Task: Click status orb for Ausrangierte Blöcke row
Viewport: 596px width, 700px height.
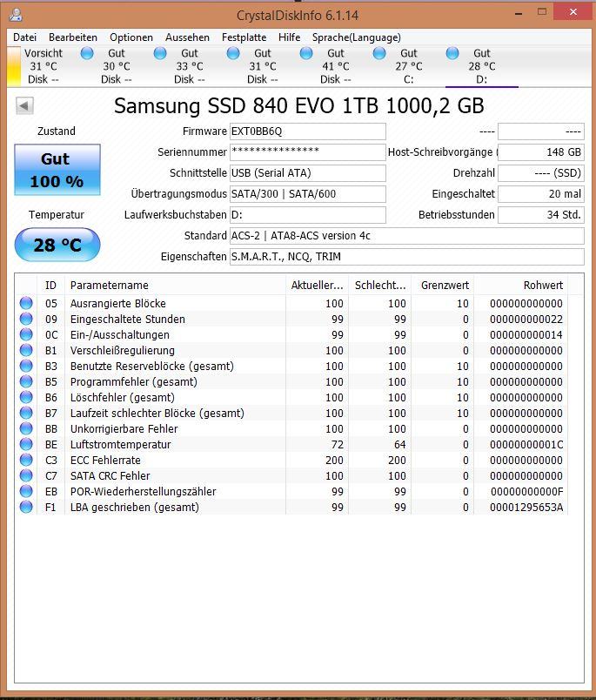Action: pyautogui.click(x=26, y=303)
